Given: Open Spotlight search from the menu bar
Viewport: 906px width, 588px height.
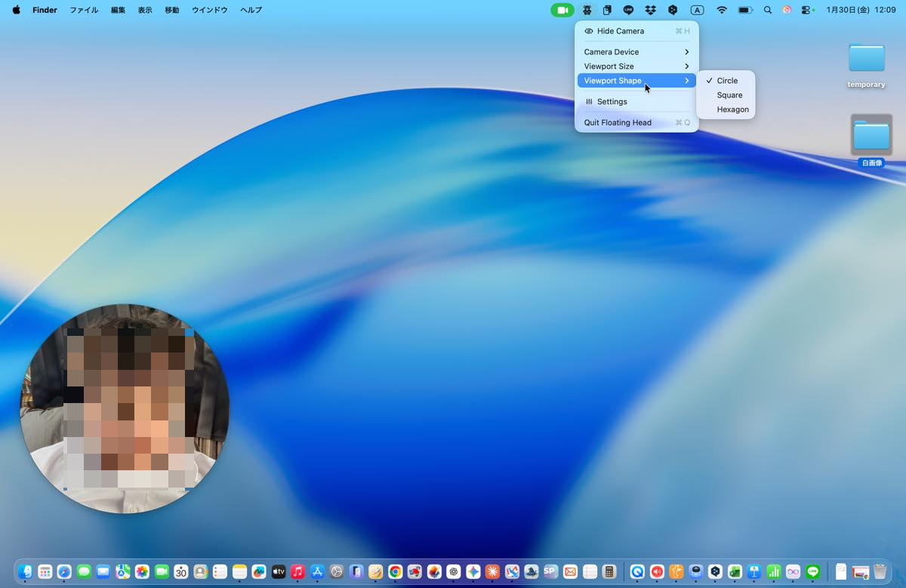Looking at the screenshot, I should pos(767,10).
